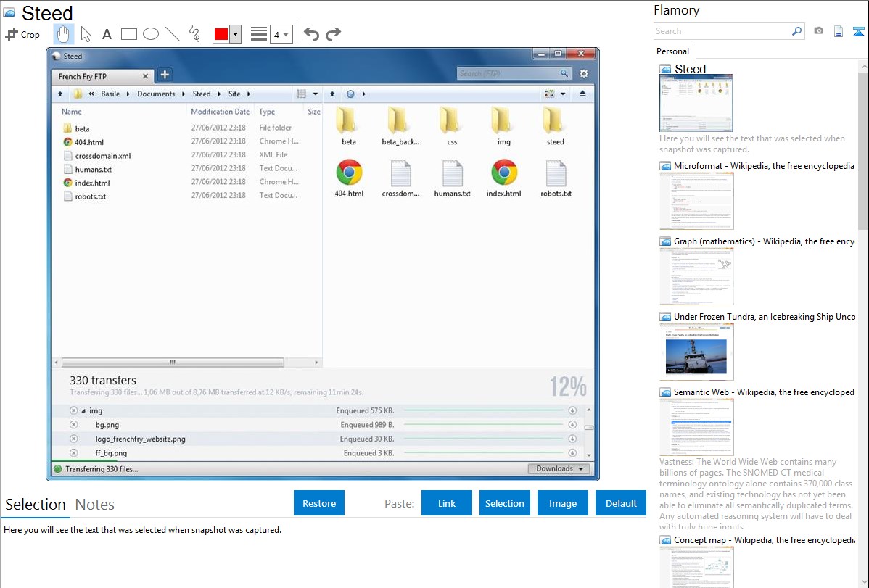Activate the hand pan tool
869x588 pixels.
[63, 34]
